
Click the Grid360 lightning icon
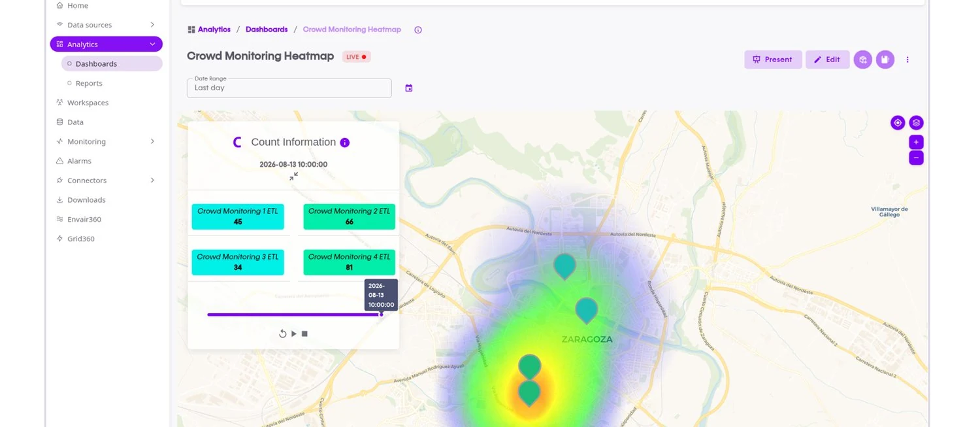coord(60,239)
